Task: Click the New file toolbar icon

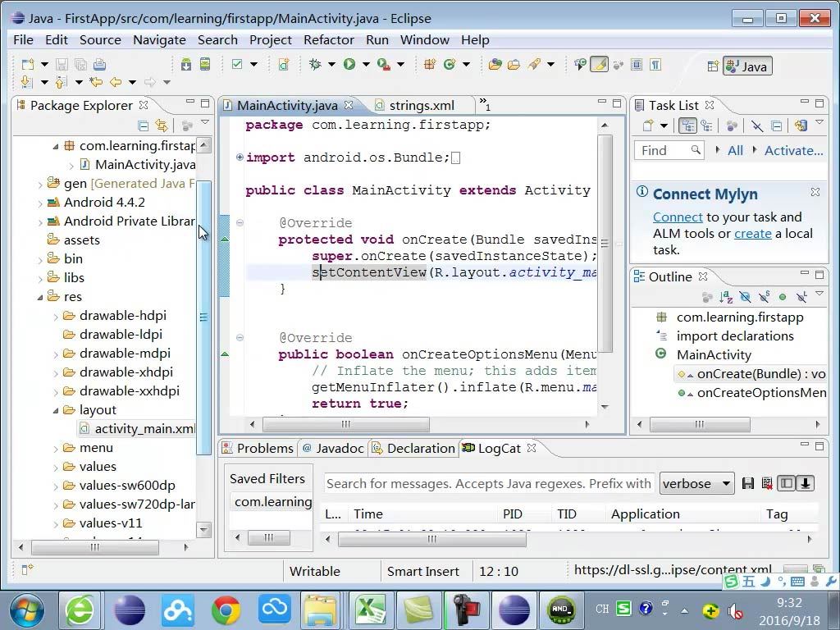Action: pyautogui.click(x=28, y=65)
